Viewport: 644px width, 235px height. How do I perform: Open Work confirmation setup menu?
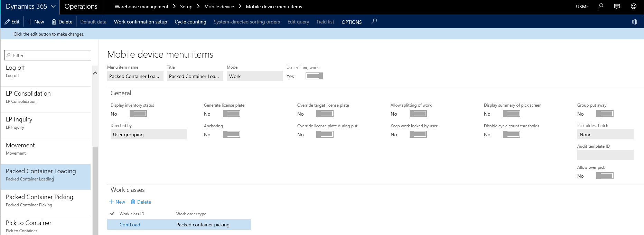(140, 22)
